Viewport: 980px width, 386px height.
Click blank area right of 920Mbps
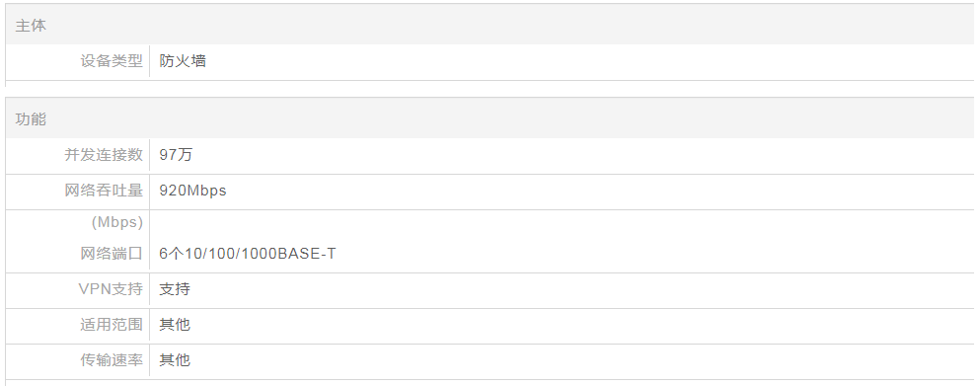click(x=600, y=191)
